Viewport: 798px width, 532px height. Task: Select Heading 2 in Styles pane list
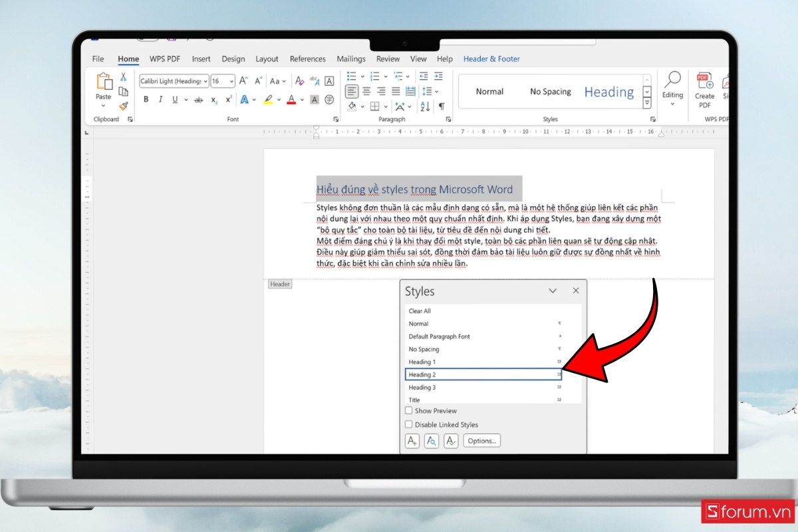(x=485, y=374)
